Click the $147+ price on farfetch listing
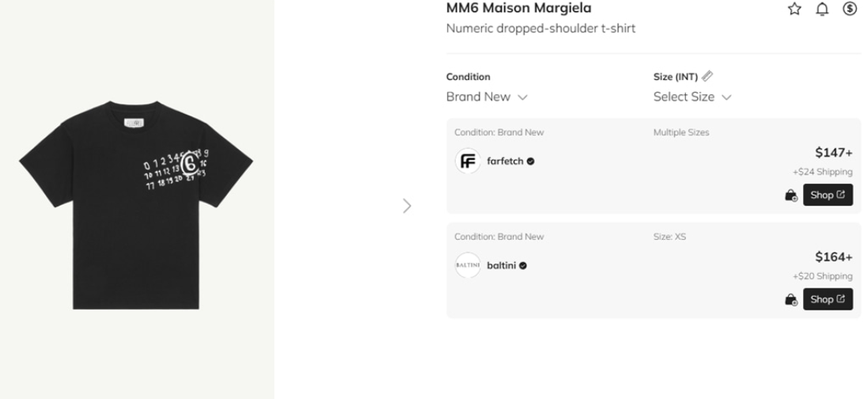The height and width of the screenshot is (399, 868). (833, 153)
